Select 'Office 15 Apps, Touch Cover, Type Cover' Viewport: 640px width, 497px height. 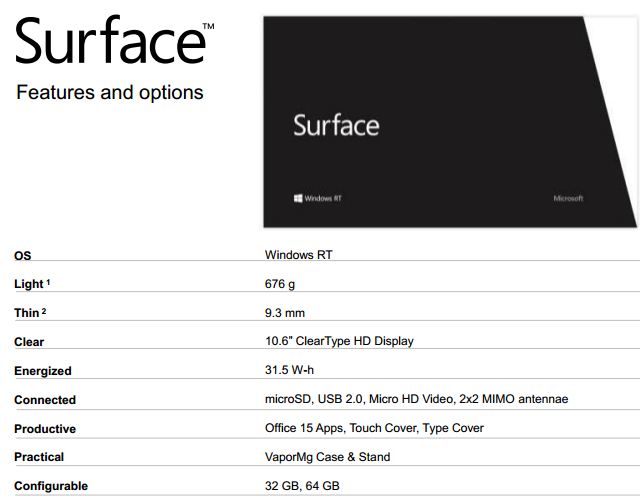[x=374, y=428]
